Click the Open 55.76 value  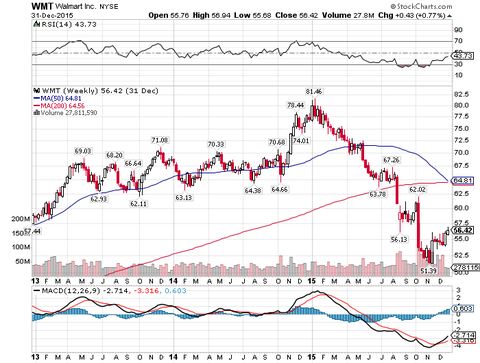169,15
